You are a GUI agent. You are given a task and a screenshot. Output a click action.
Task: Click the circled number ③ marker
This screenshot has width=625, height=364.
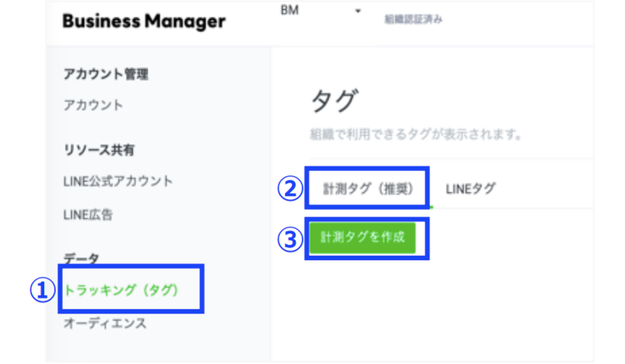coord(289,239)
